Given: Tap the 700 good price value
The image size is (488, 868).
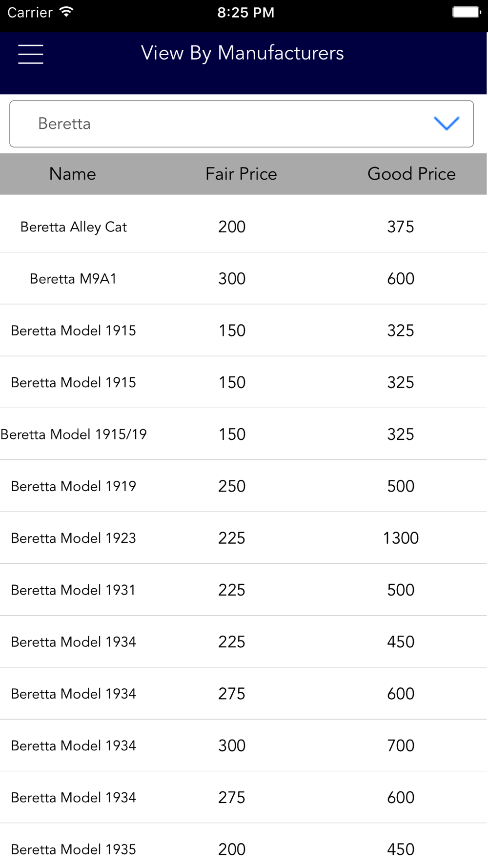Looking at the screenshot, I should tap(401, 745).
